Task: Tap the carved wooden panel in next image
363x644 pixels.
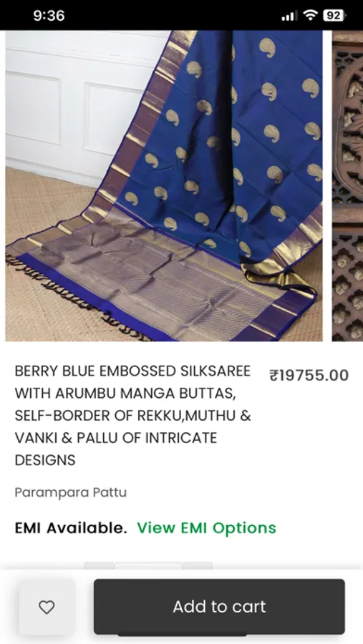Action: 348,185
